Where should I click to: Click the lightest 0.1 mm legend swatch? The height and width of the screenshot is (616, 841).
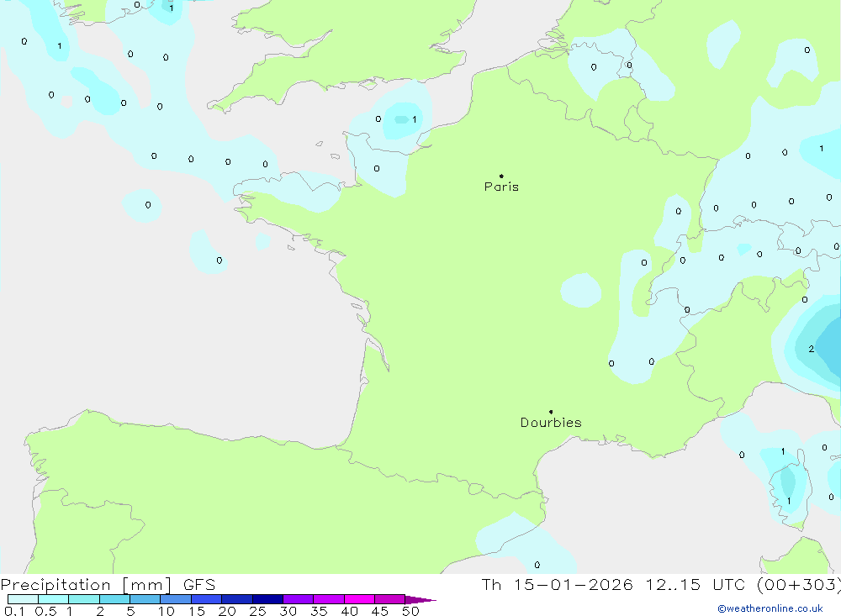click(23, 599)
